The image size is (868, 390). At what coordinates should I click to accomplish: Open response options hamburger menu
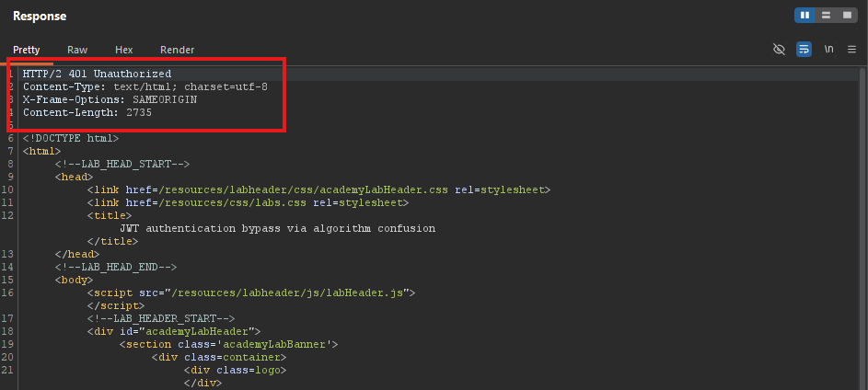point(852,50)
